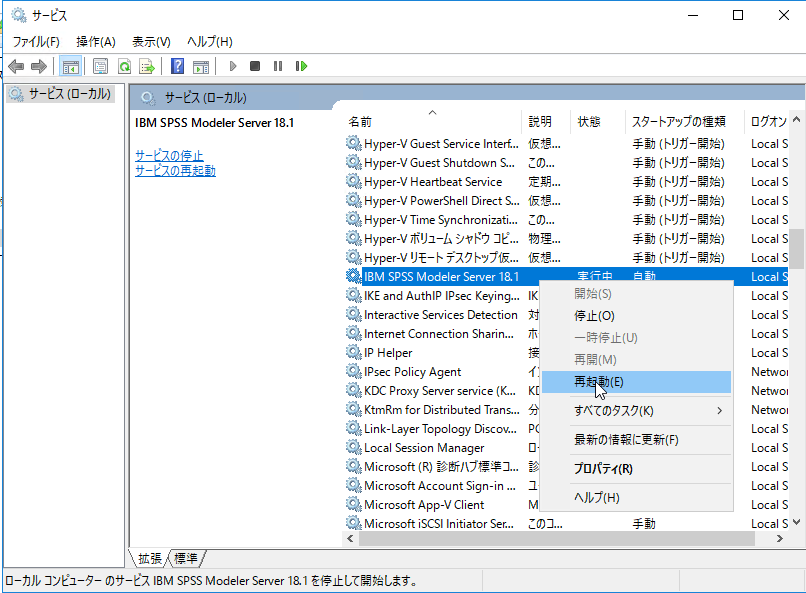
Task: Sort by the 状態 column header
Action: click(x=598, y=122)
